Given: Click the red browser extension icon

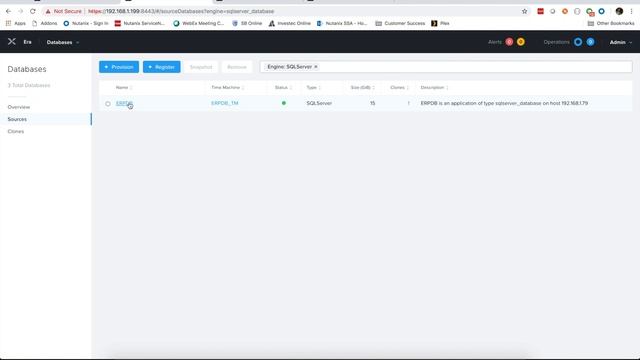Looking at the screenshot, I should coord(540,11).
